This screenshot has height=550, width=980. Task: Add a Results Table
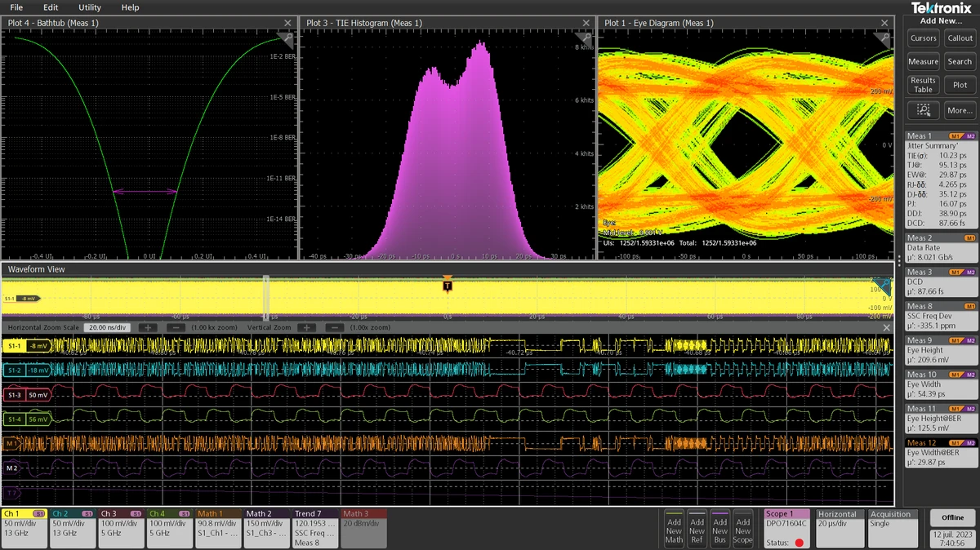tap(924, 85)
